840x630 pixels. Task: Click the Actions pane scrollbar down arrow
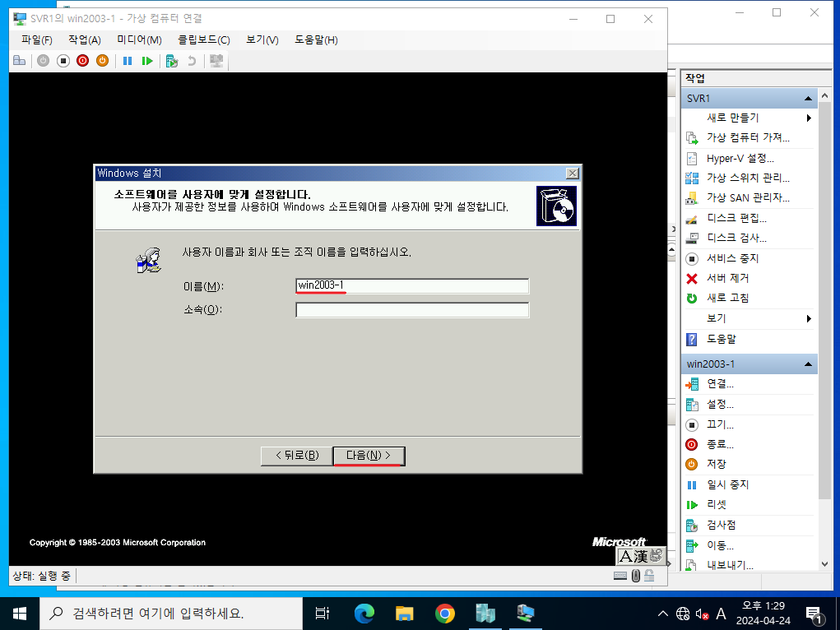824,564
